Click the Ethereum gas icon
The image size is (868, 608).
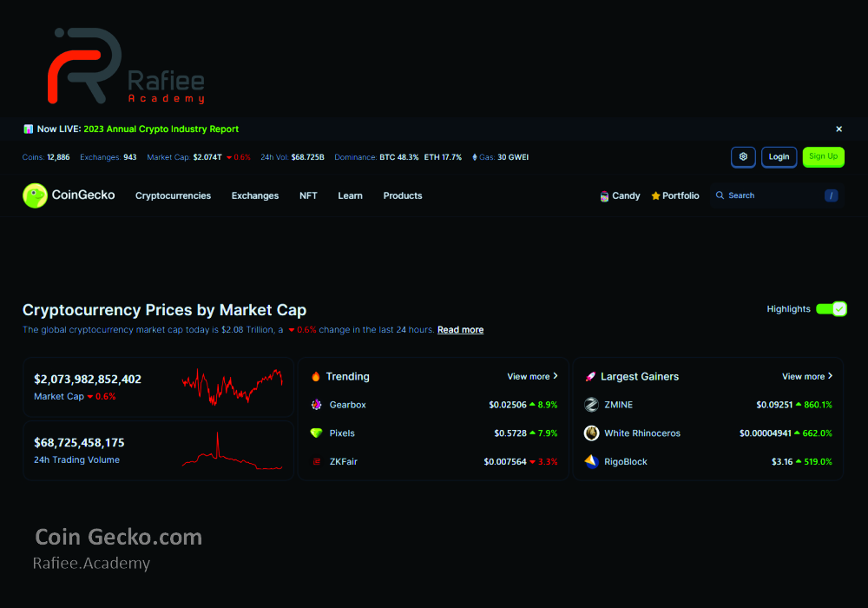tap(475, 157)
